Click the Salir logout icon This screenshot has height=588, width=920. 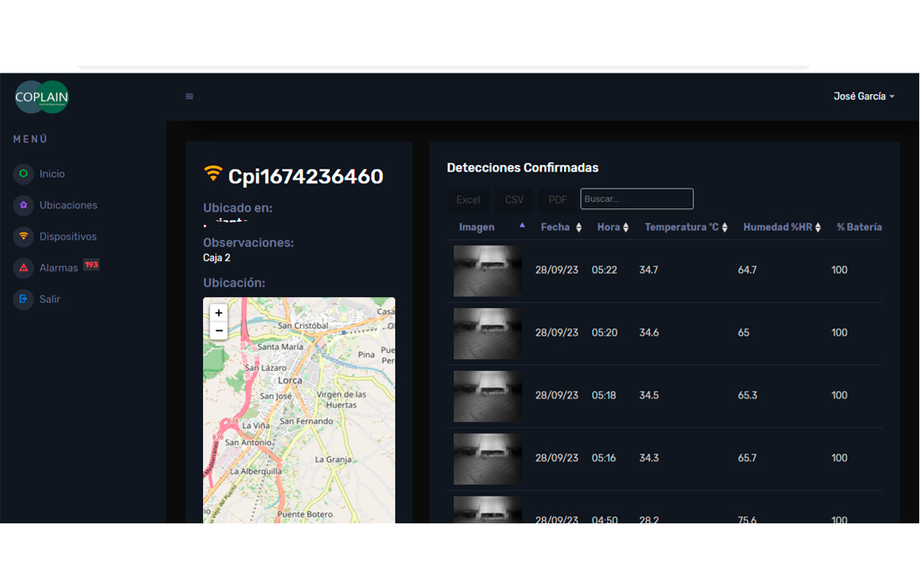23,299
